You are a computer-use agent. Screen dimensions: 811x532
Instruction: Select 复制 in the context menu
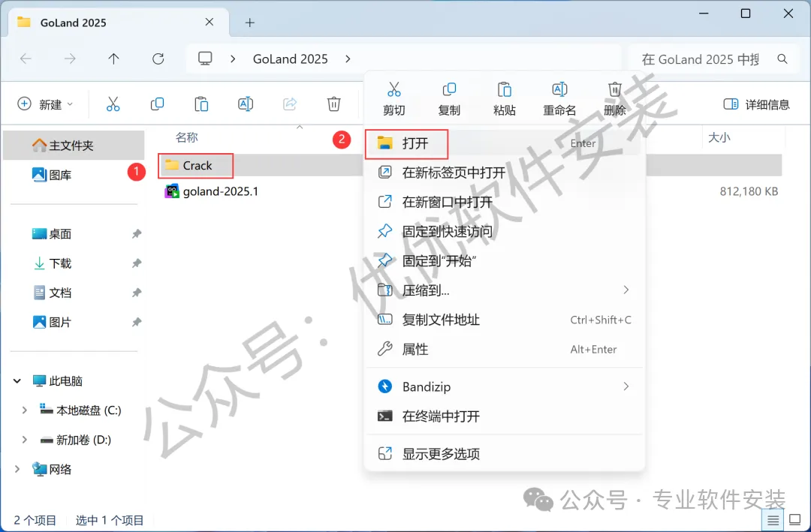pyautogui.click(x=449, y=98)
